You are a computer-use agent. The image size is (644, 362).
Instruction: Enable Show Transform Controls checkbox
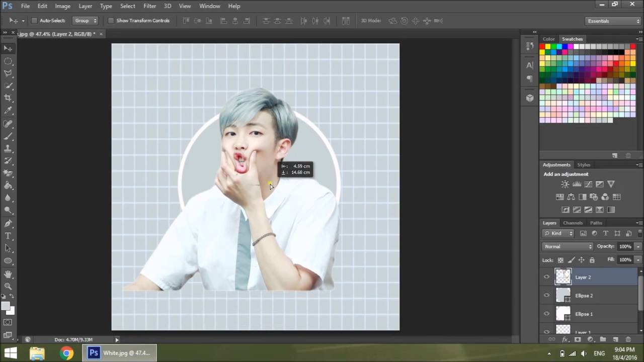(x=111, y=21)
